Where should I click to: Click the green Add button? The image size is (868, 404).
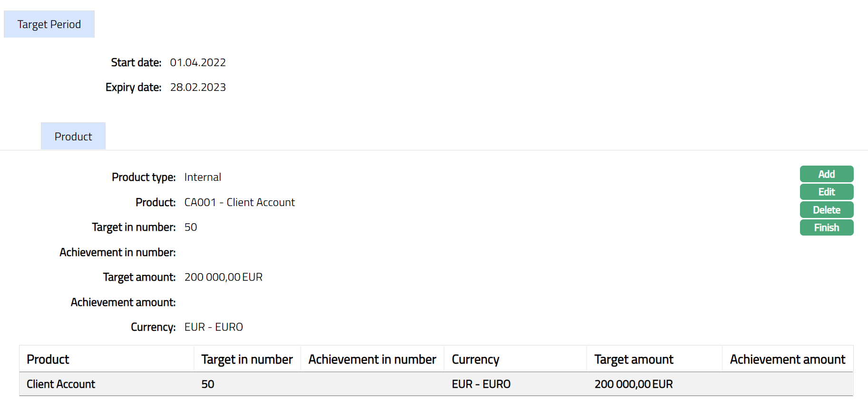pyautogui.click(x=826, y=174)
